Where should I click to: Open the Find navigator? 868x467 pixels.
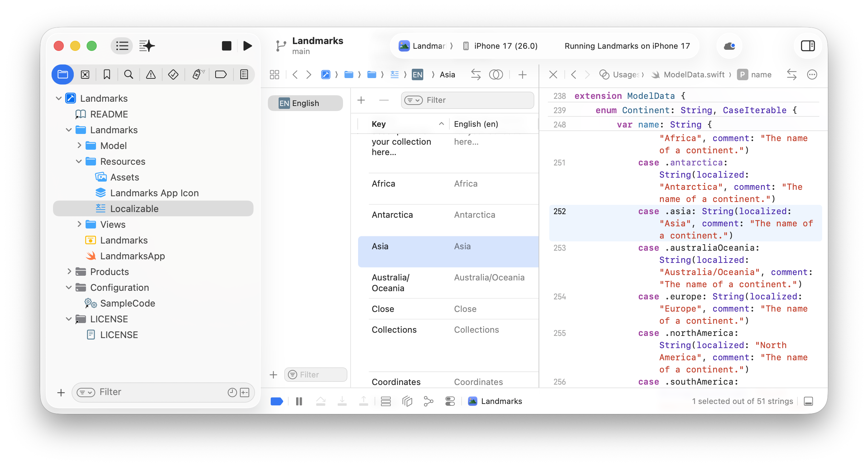(x=129, y=74)
